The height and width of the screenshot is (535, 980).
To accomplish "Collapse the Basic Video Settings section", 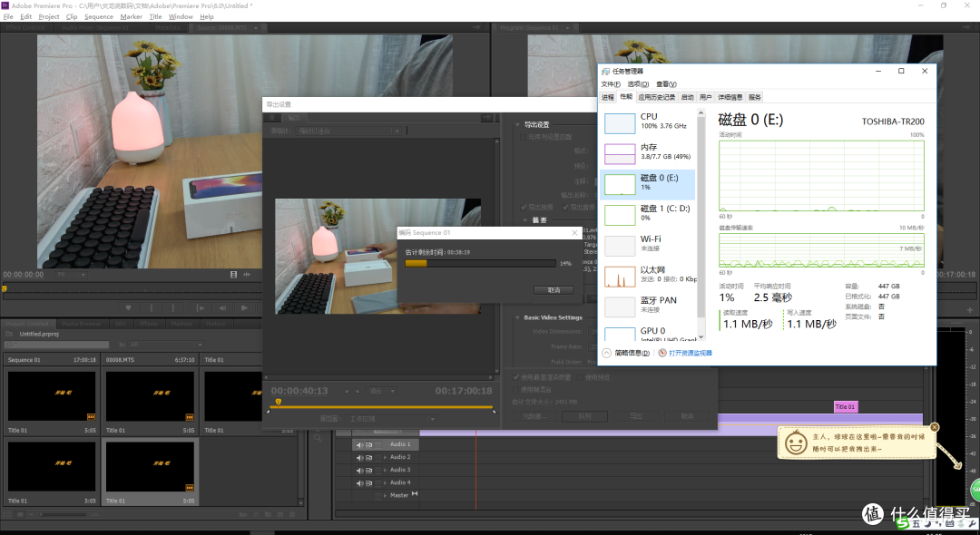I will (x=517, y=317).
